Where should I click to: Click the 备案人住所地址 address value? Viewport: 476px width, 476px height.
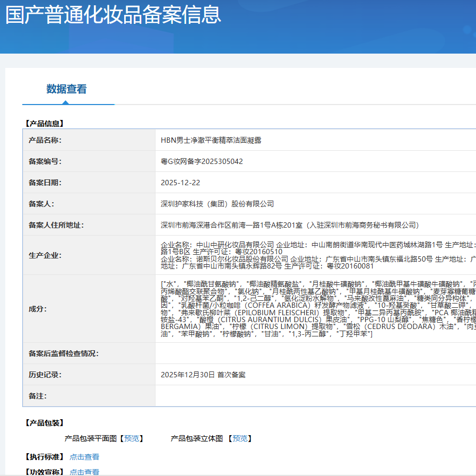pyautogui.click(x=290, y=225)
